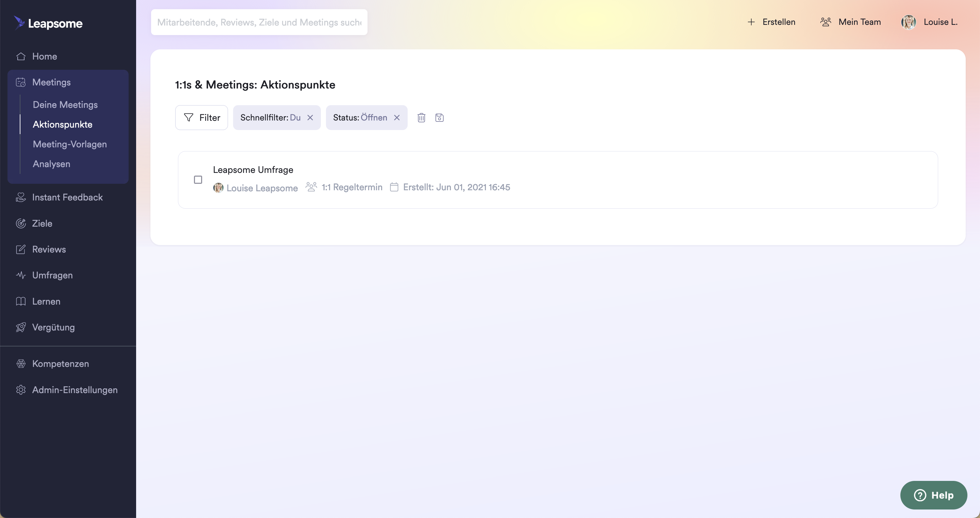Click the Admin-Einstellungen gear icon

click(x=21, y=390)
